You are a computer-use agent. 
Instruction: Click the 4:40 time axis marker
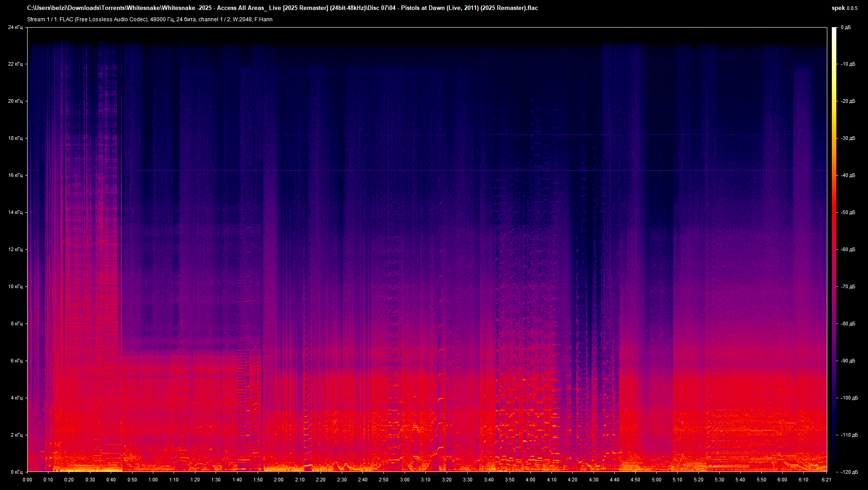click(x=614, y=480)
